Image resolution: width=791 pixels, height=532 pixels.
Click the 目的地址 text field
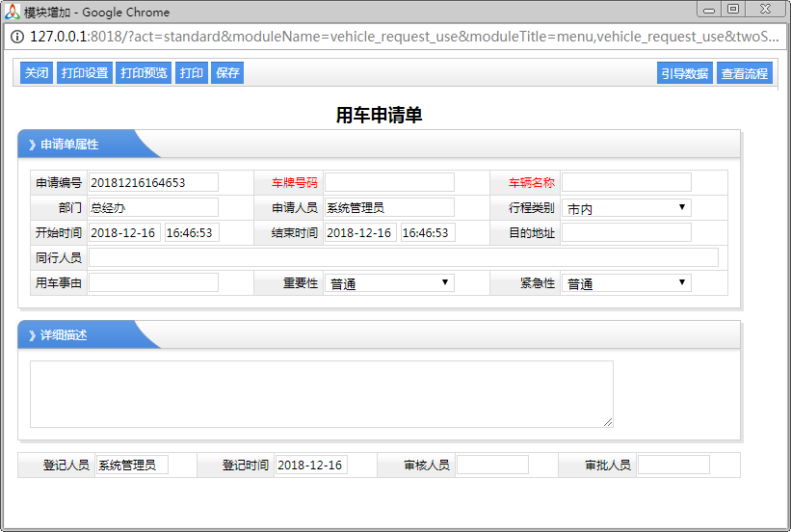pyautogui.click(x=626, y=232)
